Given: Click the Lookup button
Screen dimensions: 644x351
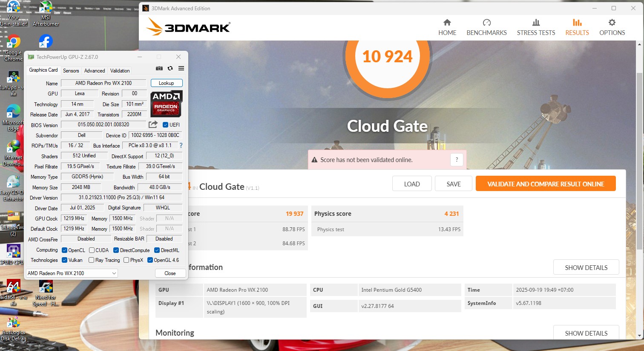Looking at the screenshot, I should pyautogui.click(x=166, y=83).
